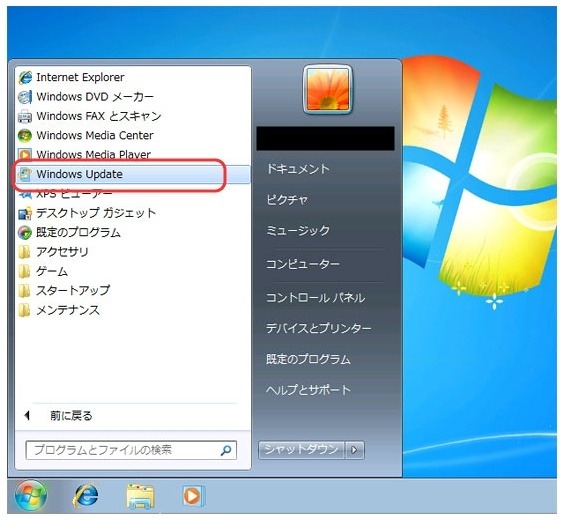Image resolution: width=564 pixels, height=520 pixels.
Task: Launch Media Player from the taskbar
Action: coord(193,496)
